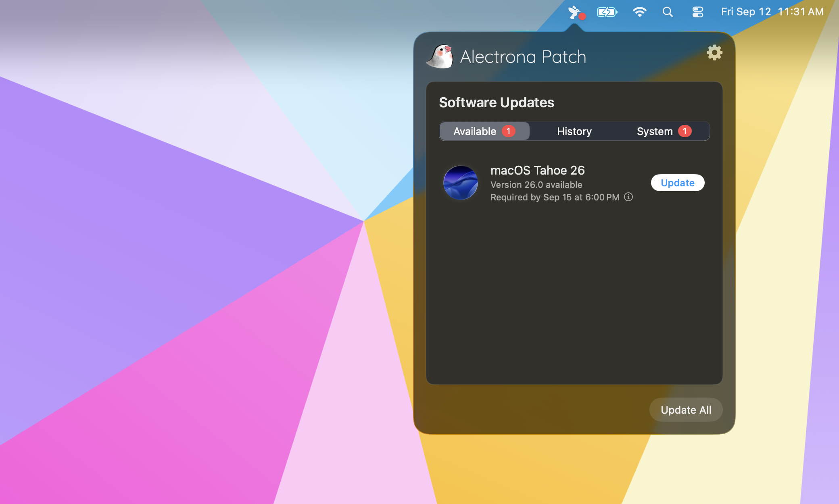
Task: Open Spotlight search in the menu bar
Action: coord(668,12)
